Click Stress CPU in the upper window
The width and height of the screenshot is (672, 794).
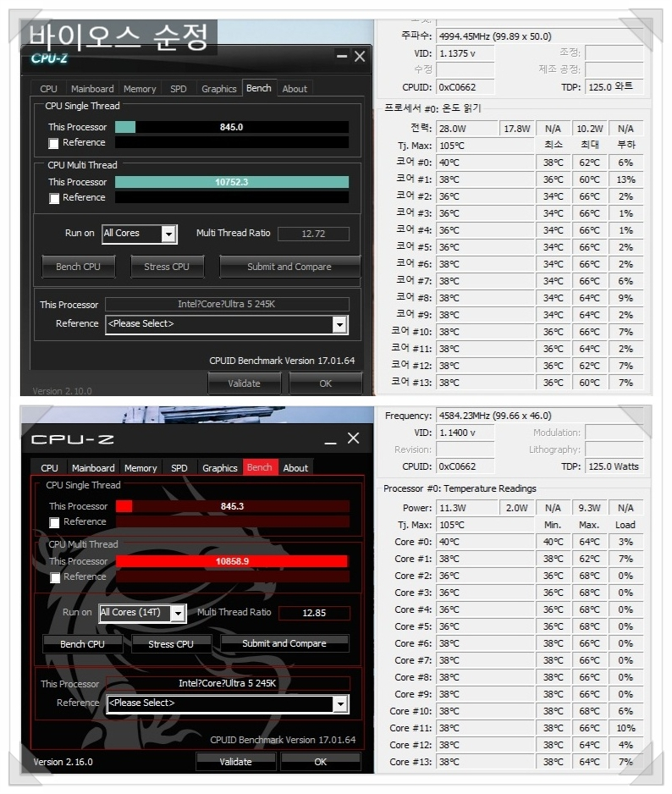[167, 267]
